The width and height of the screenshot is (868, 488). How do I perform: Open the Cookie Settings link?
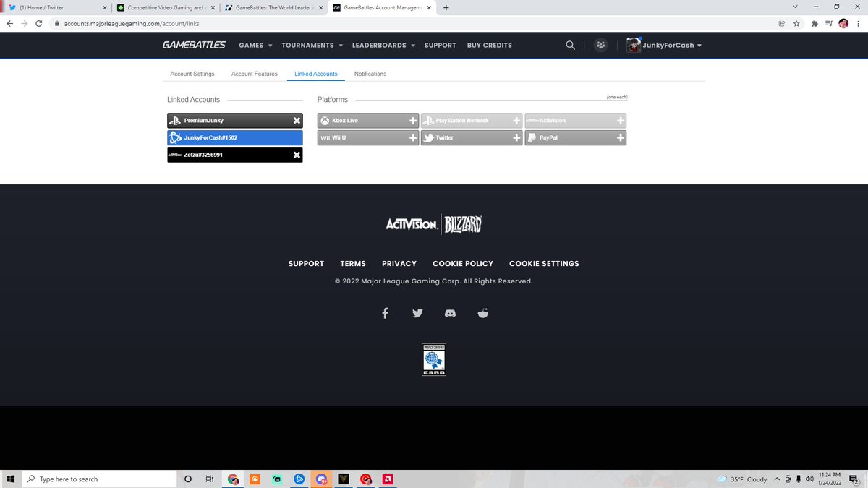(544, 264)
